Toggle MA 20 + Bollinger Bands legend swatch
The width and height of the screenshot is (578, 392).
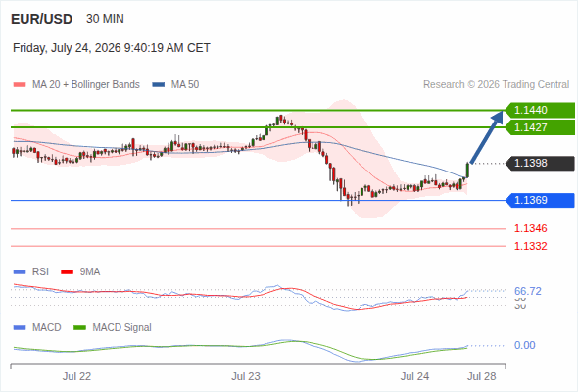point(20,85)
